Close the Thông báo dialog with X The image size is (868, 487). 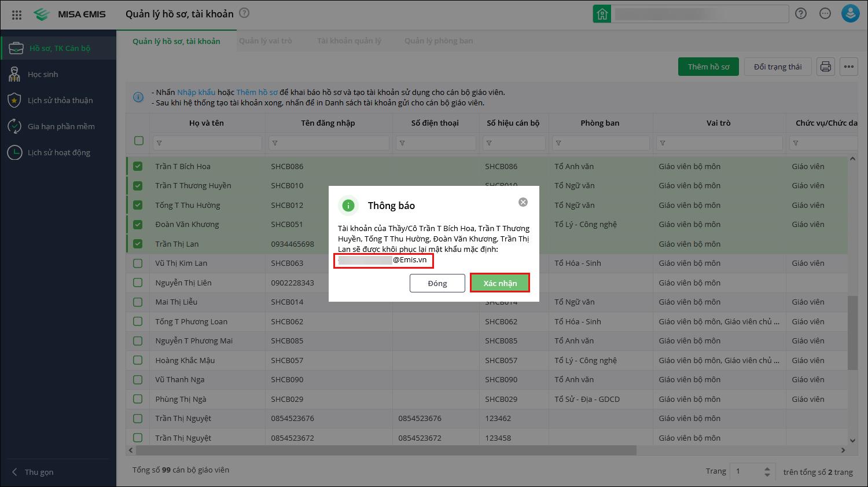[x=523, y=202]
